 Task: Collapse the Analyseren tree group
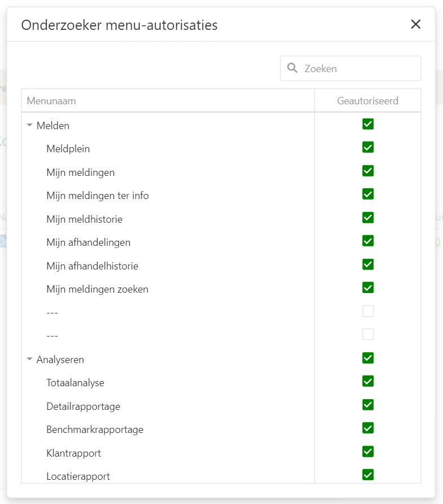click(29, 359)
